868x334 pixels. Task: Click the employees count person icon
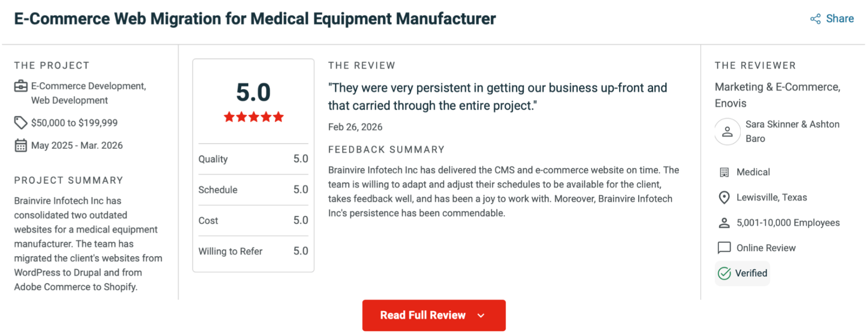coord(724,223)
